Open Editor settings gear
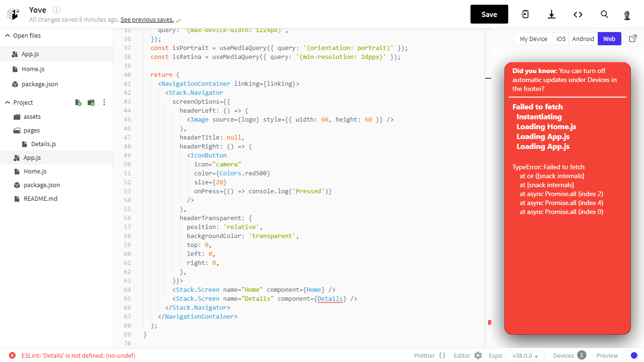The width and height of the screenshot is (644, 362). point(478,355)
